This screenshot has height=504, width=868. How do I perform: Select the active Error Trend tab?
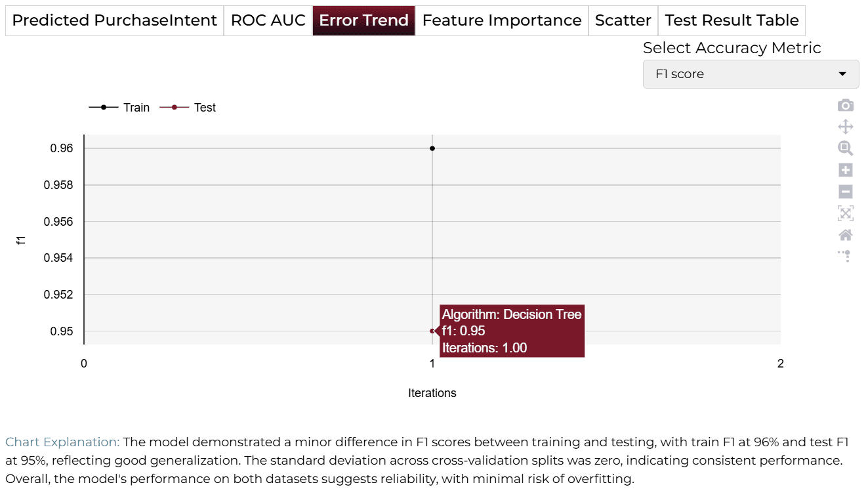tap(363, 20)
